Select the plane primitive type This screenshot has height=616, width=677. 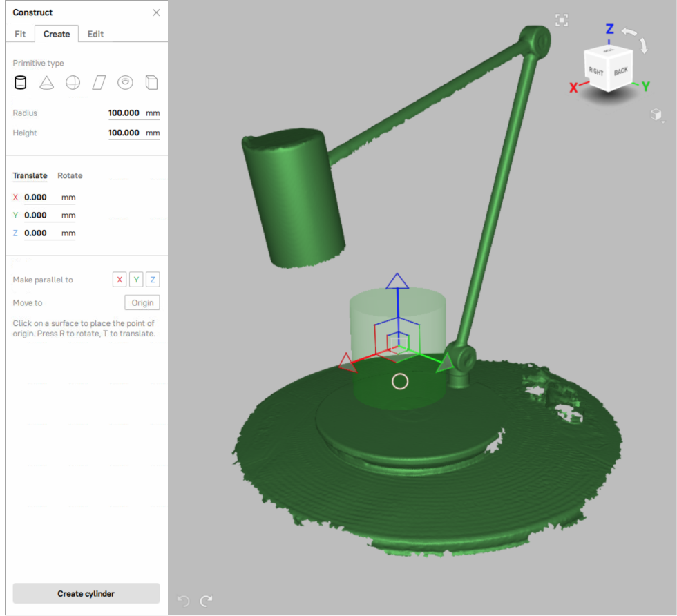point(99,82)
